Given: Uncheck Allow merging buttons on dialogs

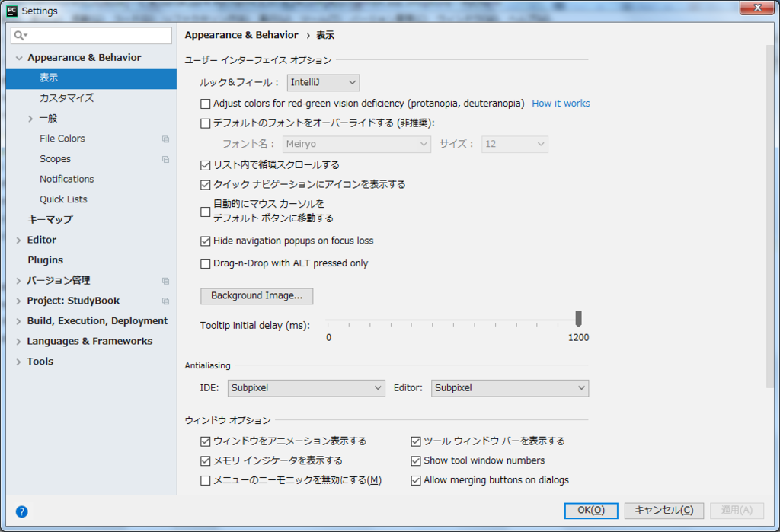Looking at the screenshot, I should point(416,481).
